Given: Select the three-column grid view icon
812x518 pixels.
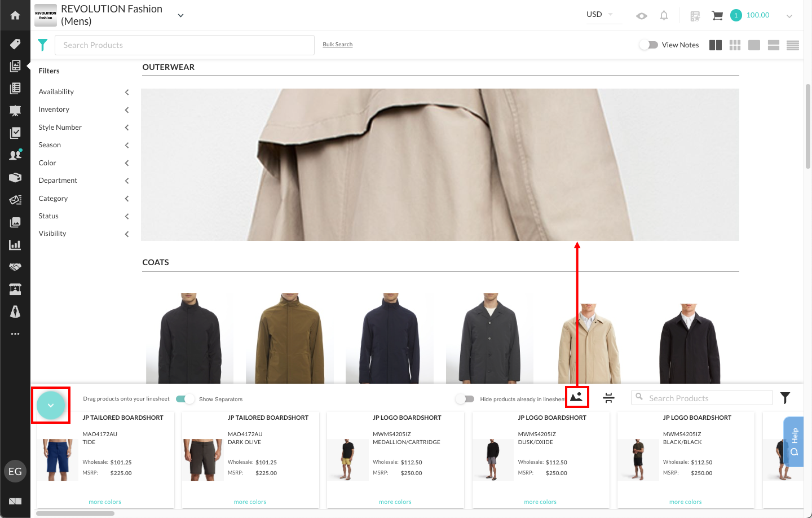Looking at the screenshot, I should tap(735, 45).
